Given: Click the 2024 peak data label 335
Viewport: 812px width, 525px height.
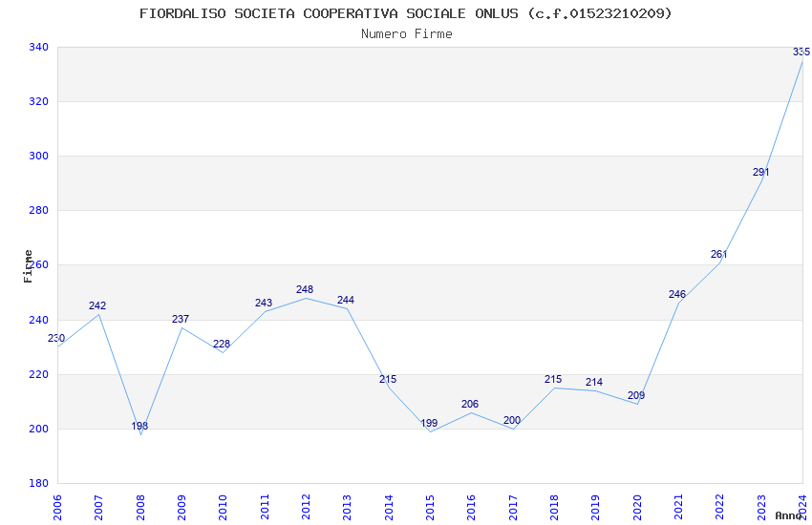Looking at the screenshot, I should 801,52.
